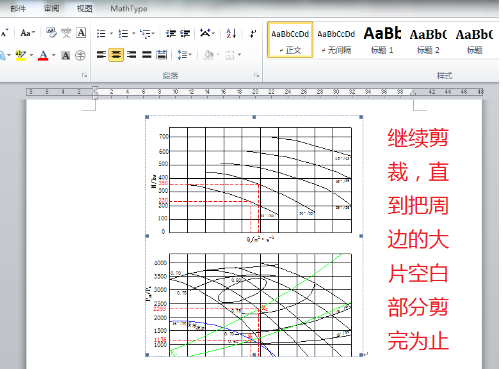The height and width of the screenshot is (369, 503).
Task: Apply the 标题 1 style
Action: click(382, 40)
